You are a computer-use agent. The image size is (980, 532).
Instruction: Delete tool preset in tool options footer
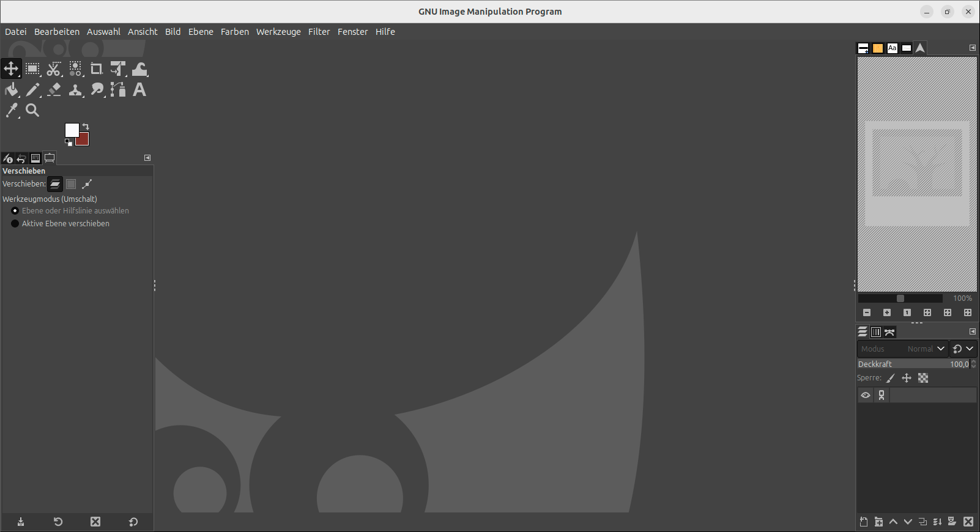tap(95, 522)
